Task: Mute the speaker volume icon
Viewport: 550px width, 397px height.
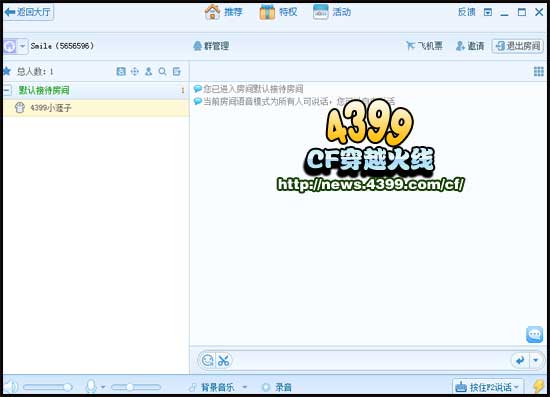Action: click(x=11, y=386)
